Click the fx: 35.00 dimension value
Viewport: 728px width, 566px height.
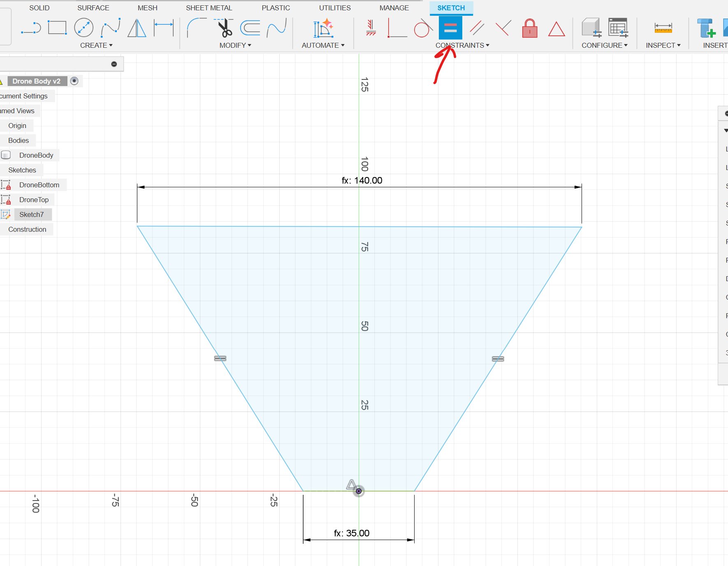(352, 533)
